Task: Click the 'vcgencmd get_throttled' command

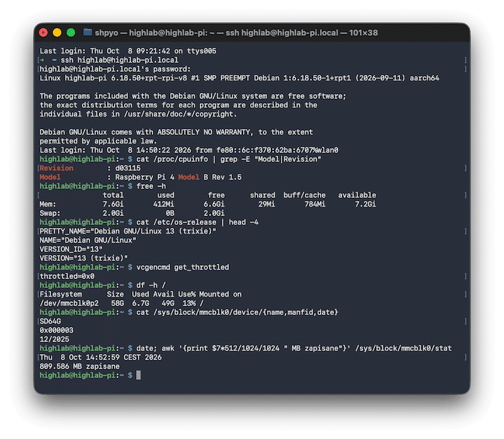Action: 183,267
